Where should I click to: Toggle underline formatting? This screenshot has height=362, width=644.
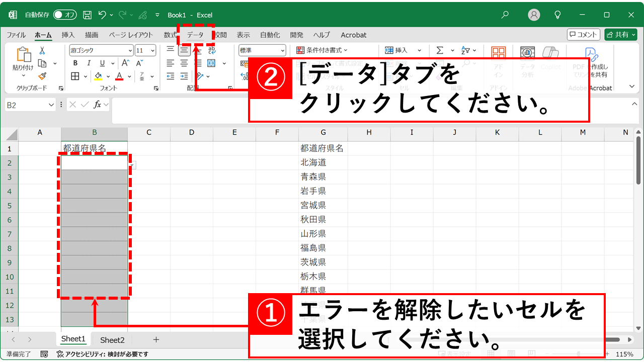pyautogui.click(x=101, y=63)
